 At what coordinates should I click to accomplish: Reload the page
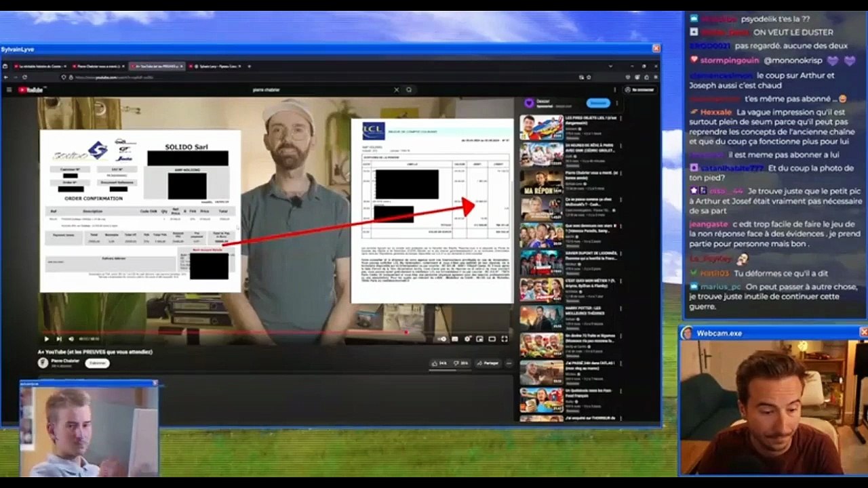tap(25, 77)
